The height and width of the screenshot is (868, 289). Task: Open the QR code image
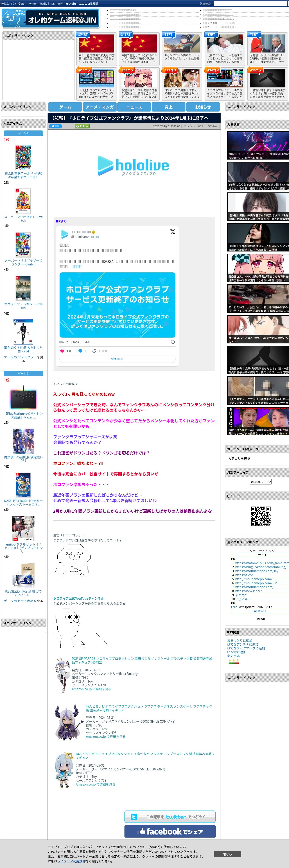(261, 516)
